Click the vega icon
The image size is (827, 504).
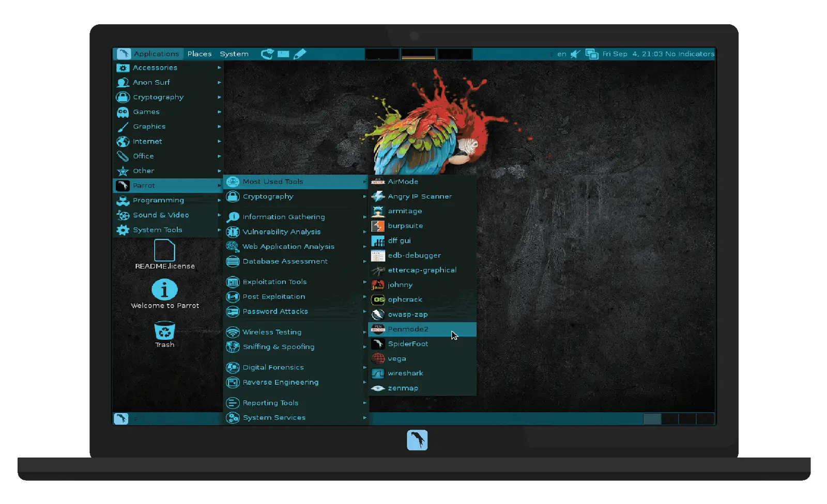pos(378,358)
